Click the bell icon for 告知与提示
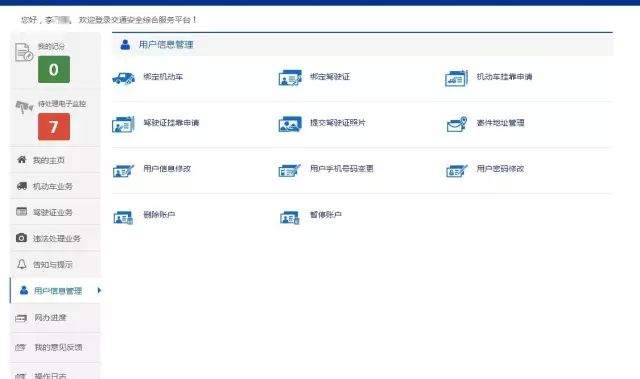The height and width of the screenshot is (379, 640). pyautogui.click(x=22, y=264)
